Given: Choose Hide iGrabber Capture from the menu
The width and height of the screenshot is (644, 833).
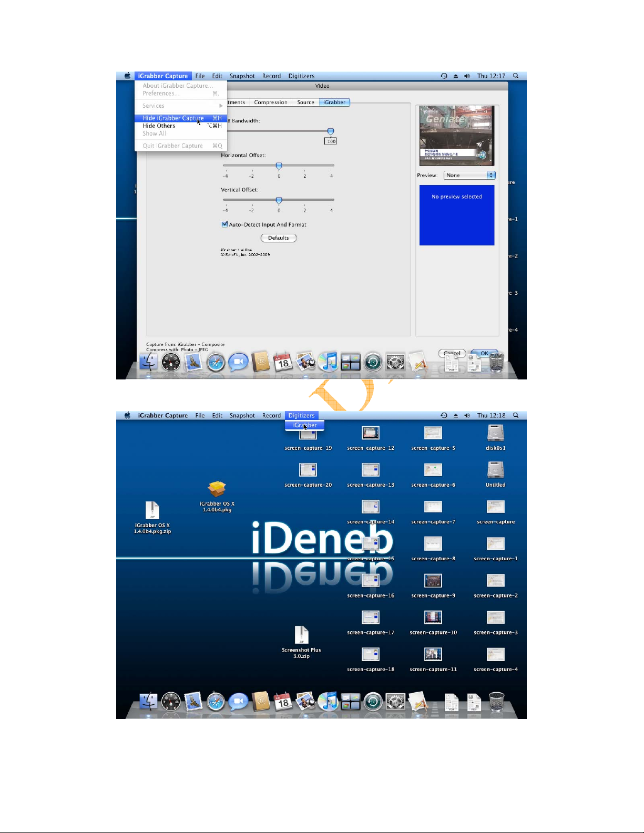Looking at the screenshot, I should point(181,118).
